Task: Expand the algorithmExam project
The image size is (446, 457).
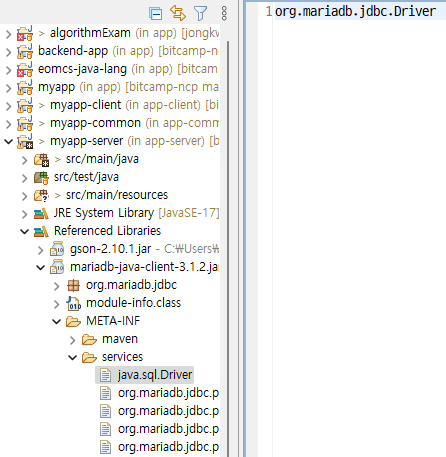Action: (8, 34)
